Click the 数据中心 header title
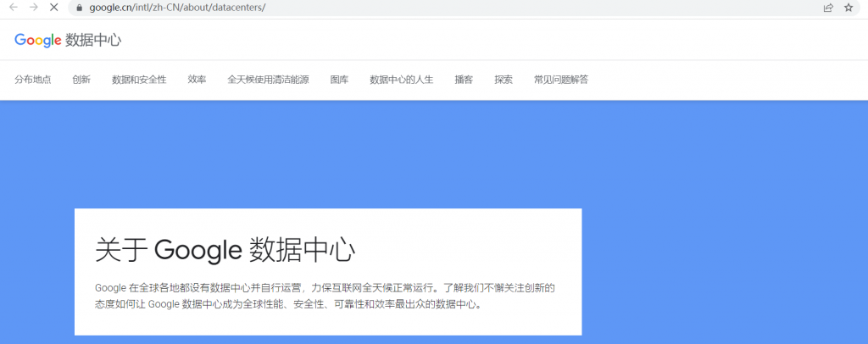The width and height of the screenshot is (868, 344). tap(93, 41)
